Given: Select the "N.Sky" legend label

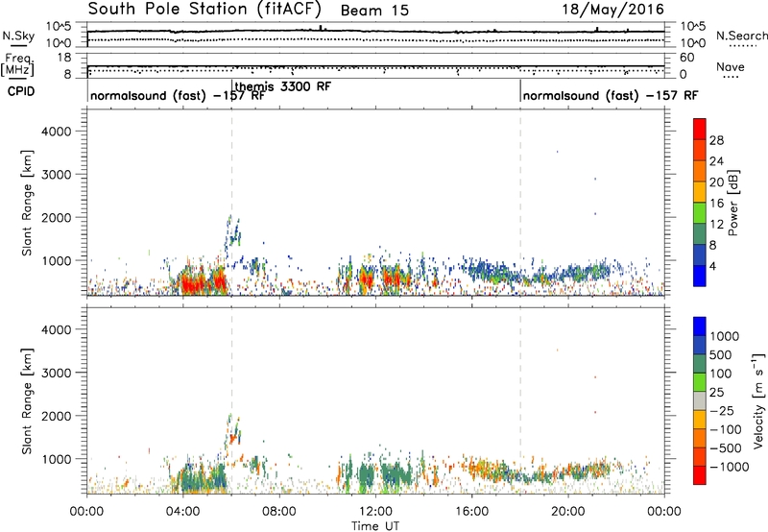Looking at the screenshot, I should [x=18, y=36].
